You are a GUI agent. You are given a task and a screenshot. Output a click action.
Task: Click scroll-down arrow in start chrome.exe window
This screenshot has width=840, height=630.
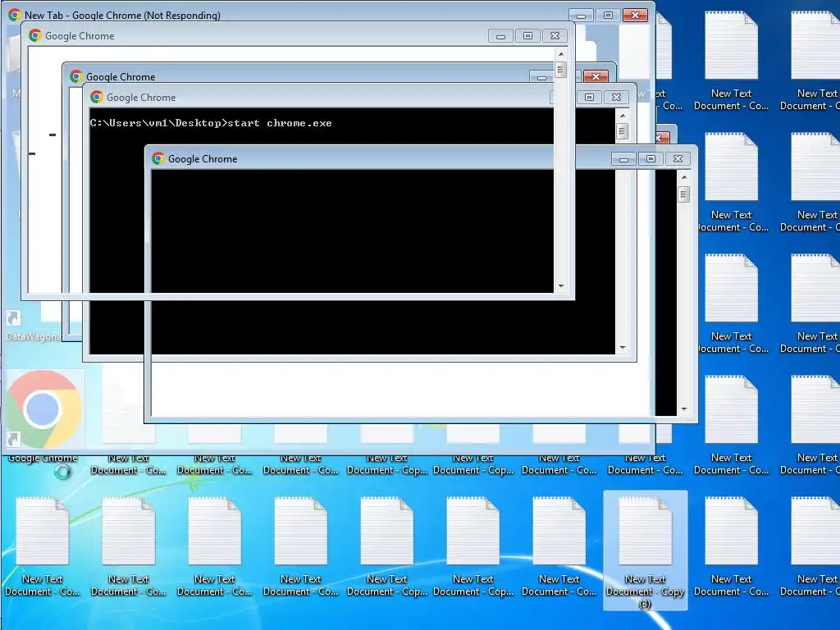click(623, 348)
